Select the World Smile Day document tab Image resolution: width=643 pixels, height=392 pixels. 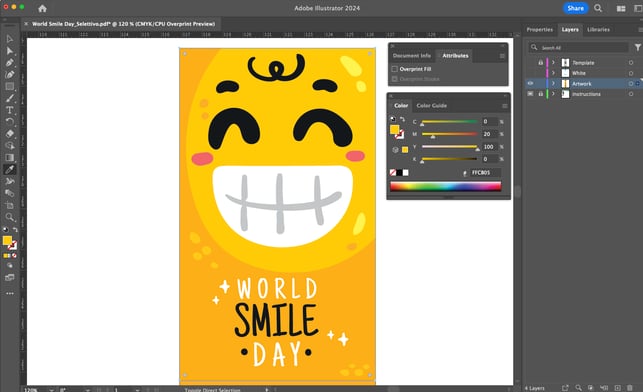123,24
